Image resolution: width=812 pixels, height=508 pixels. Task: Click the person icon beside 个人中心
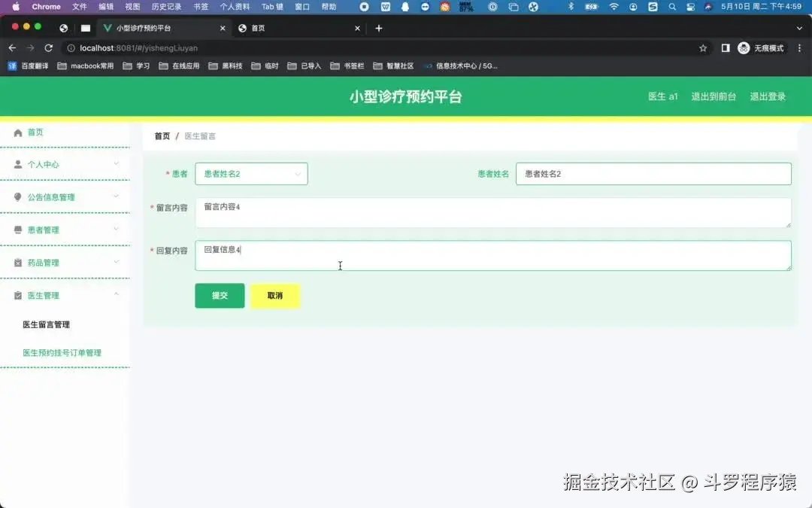[17, 164]
